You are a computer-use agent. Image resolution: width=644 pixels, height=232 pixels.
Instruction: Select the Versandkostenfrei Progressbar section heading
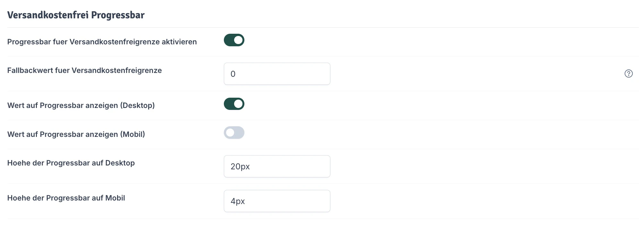click(x=76, y=15)
